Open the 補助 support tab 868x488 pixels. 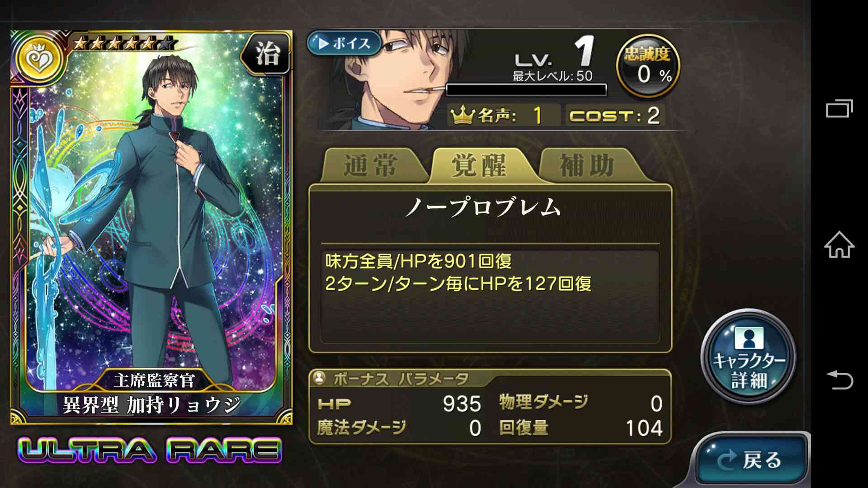pyautogui.click(x=589, y=165)
